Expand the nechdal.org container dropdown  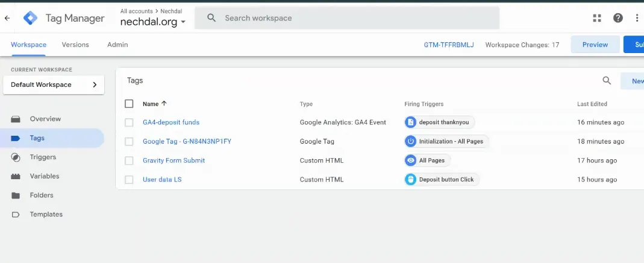(183, 22)
